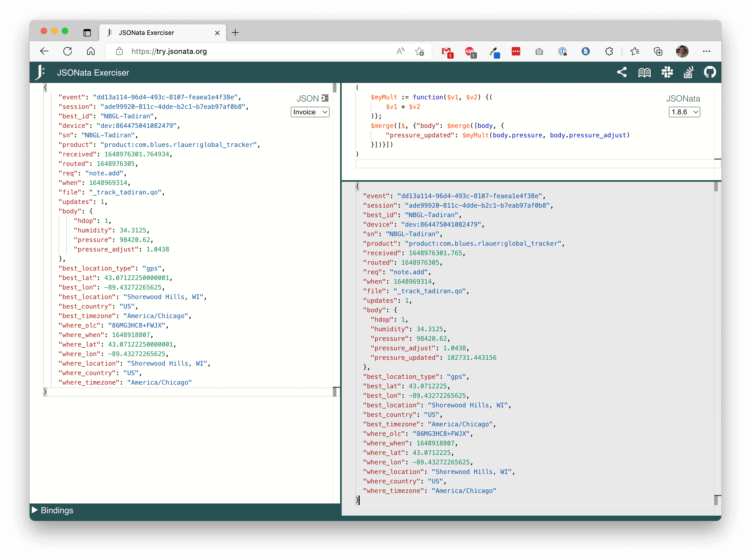Click "pressure_updated": 102731.443156 in result
Image resolution: width=751 pixels, height=560 pixels.
(x=433, y=358)
